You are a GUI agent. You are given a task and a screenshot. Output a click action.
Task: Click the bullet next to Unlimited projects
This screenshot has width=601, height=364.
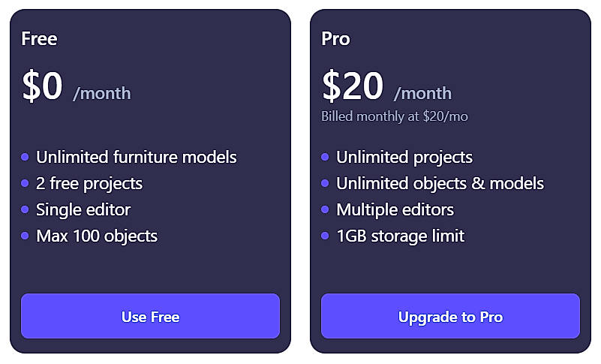coord(325,158)
